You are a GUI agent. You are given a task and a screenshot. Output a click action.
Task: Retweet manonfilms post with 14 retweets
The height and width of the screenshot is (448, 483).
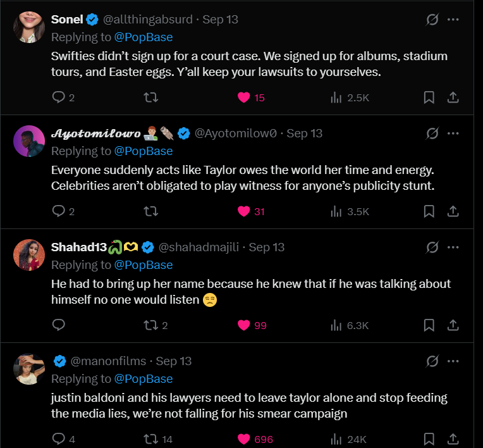click(x=151, y=439)
